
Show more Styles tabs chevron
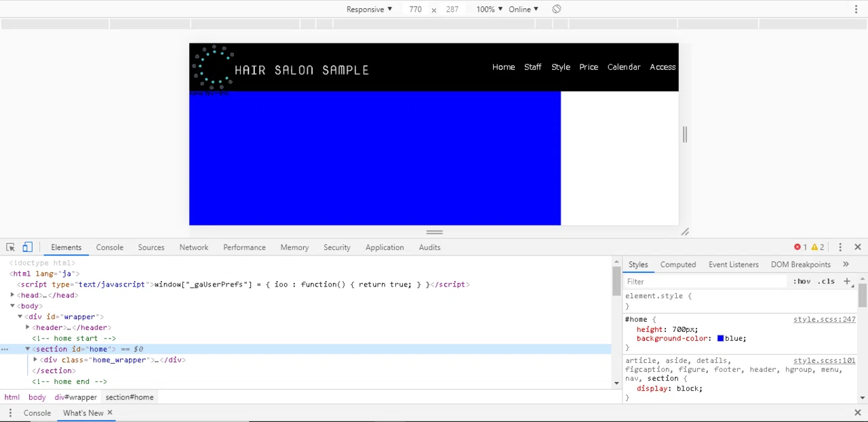point(846,264)
